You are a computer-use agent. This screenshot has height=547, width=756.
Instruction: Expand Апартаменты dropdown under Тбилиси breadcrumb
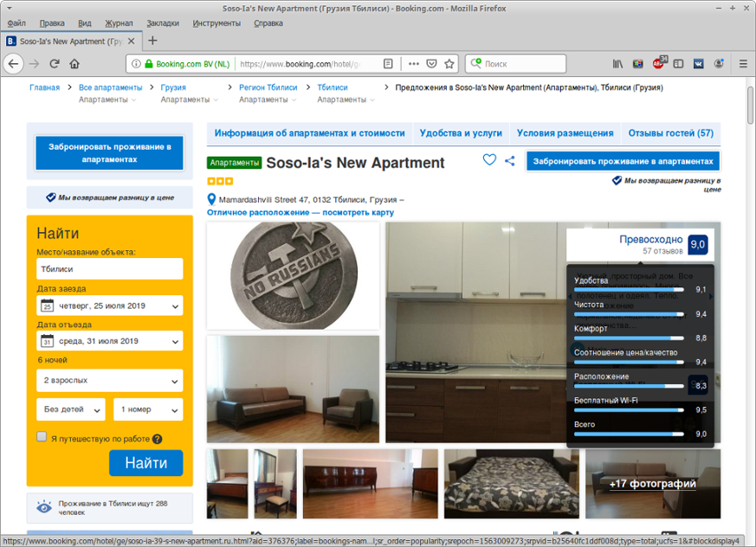tap(346, 100)
